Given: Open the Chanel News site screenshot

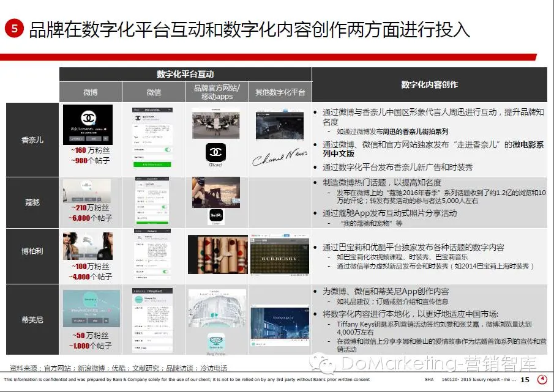Looking at the screenshot, I should [x=280, y=125].
